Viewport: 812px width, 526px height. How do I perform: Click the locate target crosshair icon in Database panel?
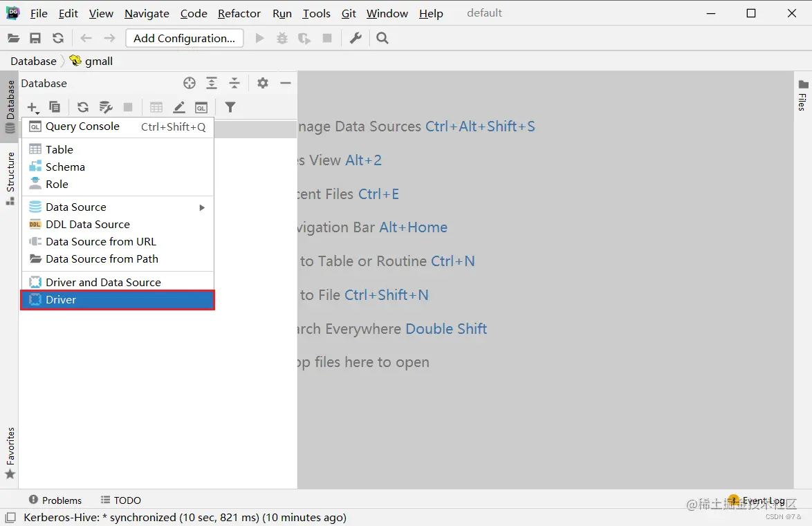[x=190, y=83]
